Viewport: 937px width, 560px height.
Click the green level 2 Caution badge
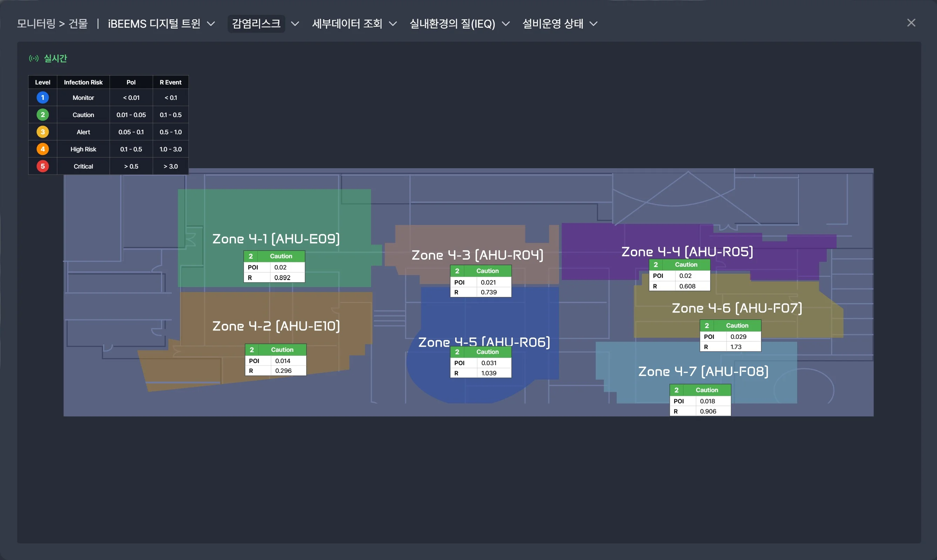point(43,115)
